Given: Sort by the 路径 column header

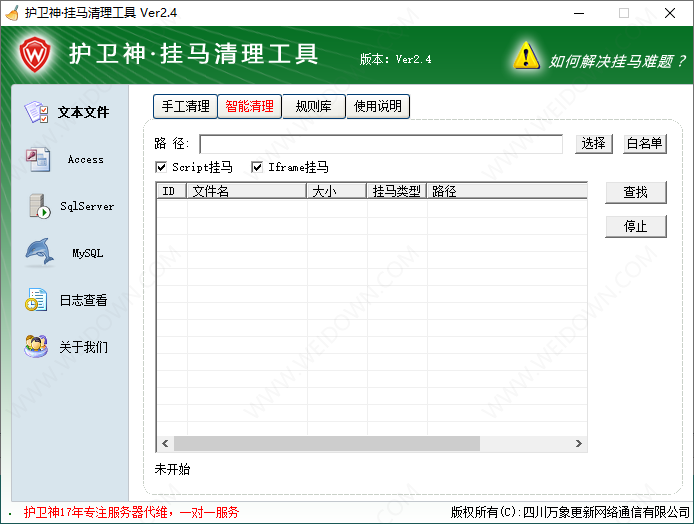Looking at the screenshot, I should click(507, 191).
